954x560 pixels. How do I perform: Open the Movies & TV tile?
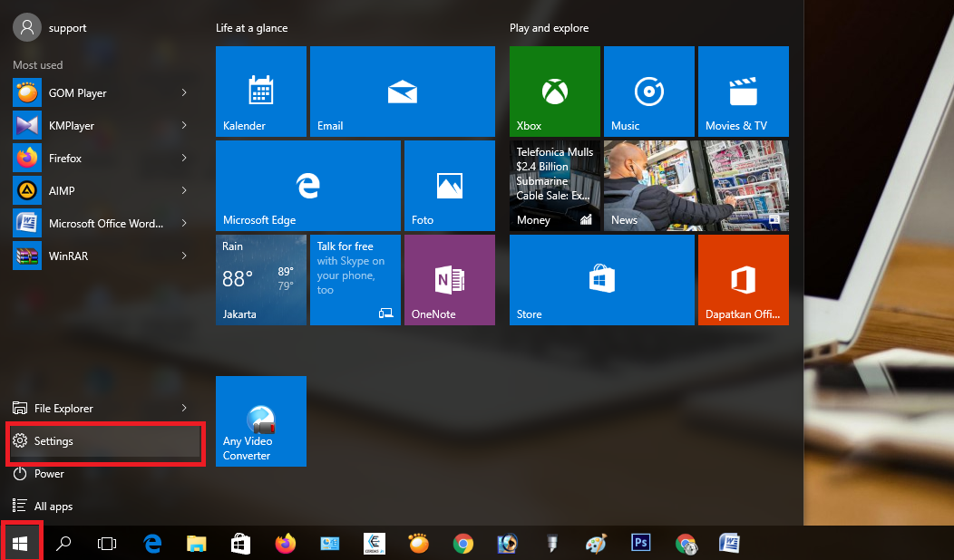tap(743, 91)
